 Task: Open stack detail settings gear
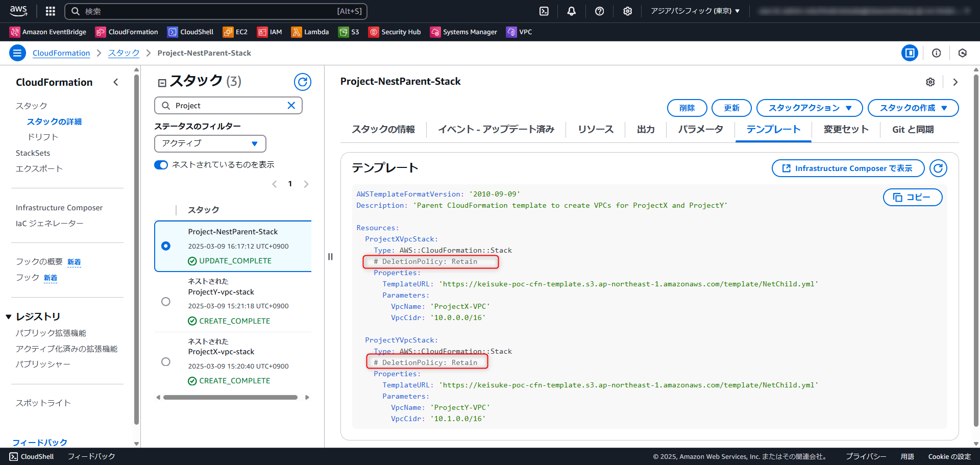tap(930, 82)
